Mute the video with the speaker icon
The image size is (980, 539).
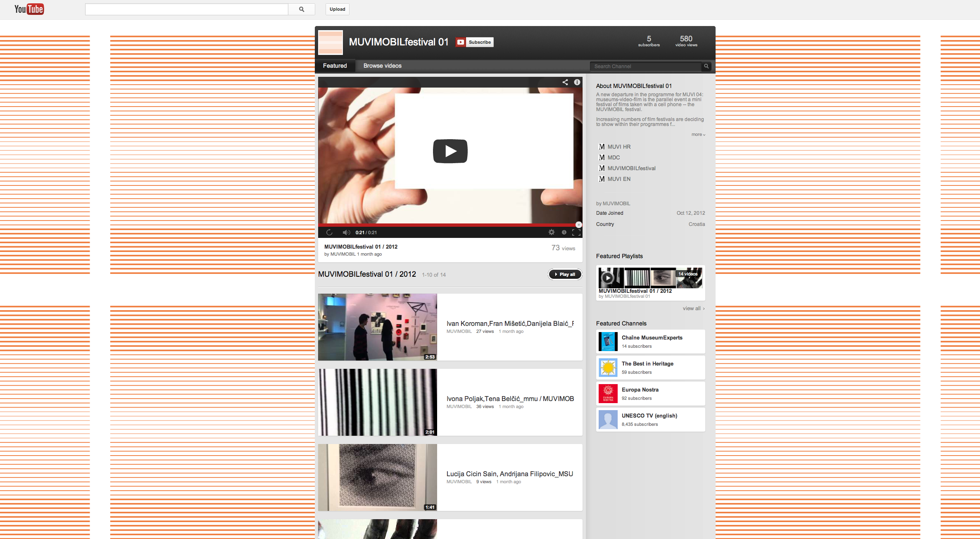(346, 233)
